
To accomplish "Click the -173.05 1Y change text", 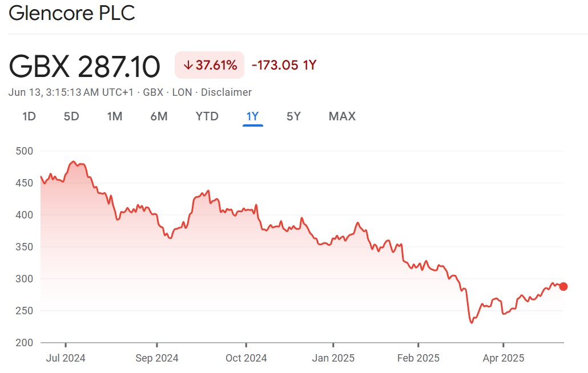I will (x=284, y=65).
